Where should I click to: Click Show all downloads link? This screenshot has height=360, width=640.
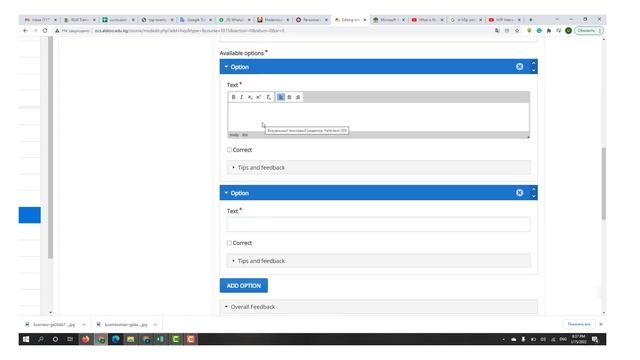(x=579, y=324)
